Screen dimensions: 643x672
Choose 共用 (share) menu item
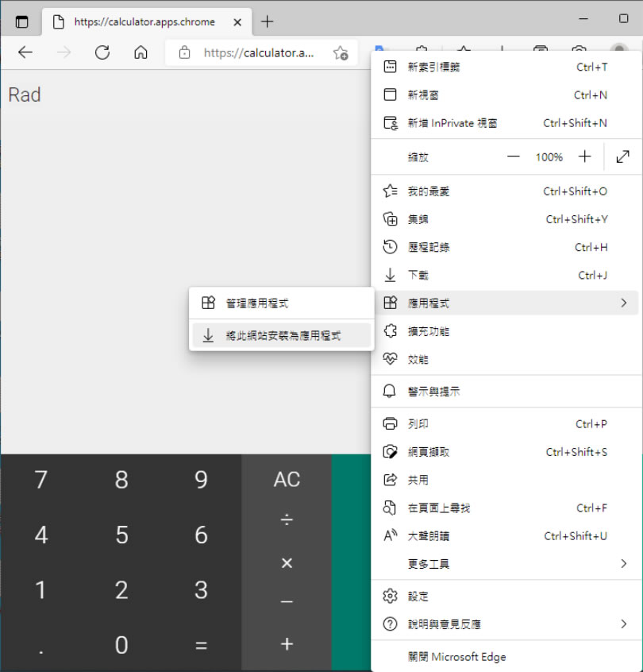coord(505,480)
